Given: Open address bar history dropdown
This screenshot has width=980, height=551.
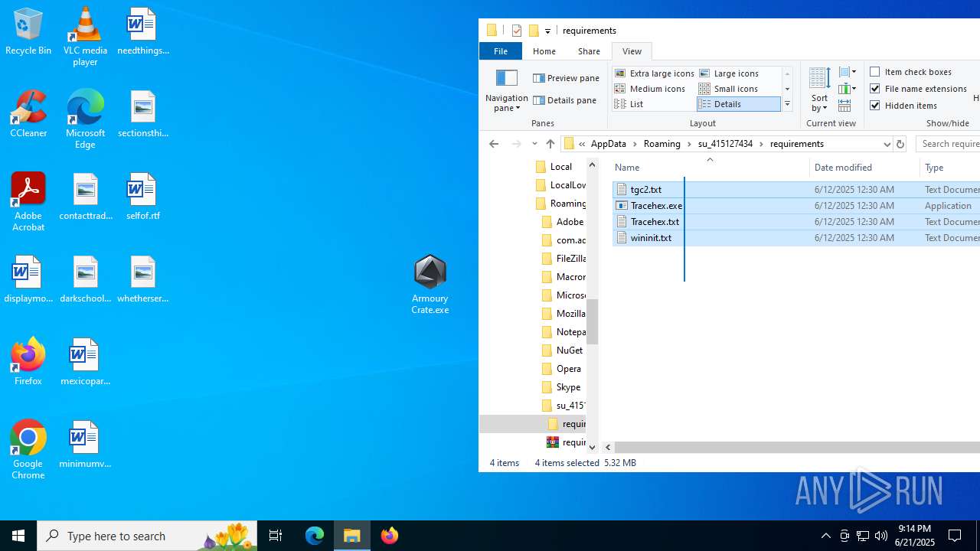Looking at the screenshot, I should [x=887, y=144].
